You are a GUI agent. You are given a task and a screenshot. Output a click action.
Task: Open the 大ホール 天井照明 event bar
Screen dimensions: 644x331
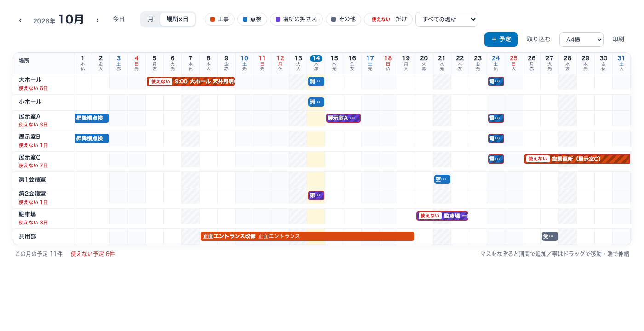(x=191, y=81)
